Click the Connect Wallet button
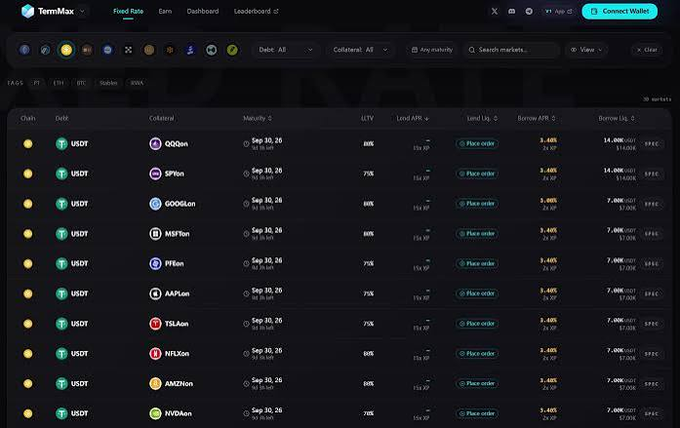Image resolution: width=680 pixels, height=428 pixels. 620,11
